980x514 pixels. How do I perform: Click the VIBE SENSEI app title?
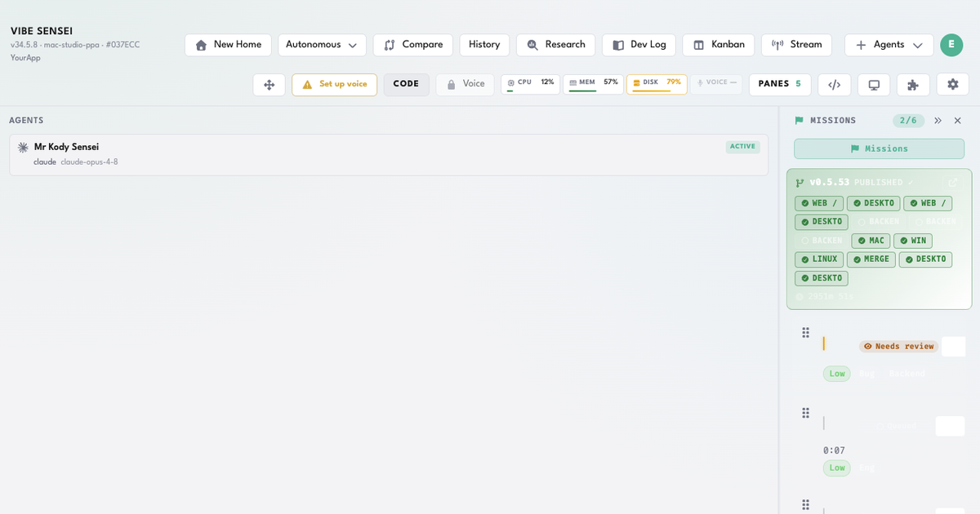pyautogui.click(x=42, y=32)
